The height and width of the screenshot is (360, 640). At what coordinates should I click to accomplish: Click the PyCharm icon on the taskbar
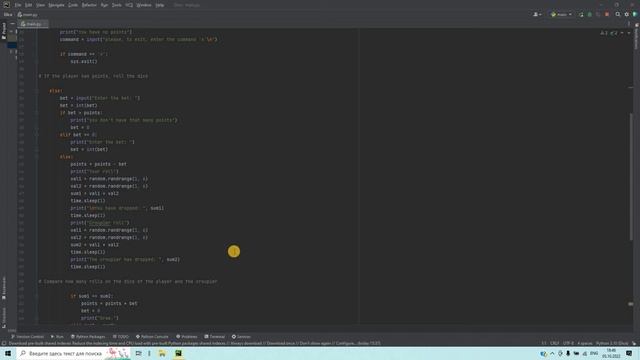(178, 353)
